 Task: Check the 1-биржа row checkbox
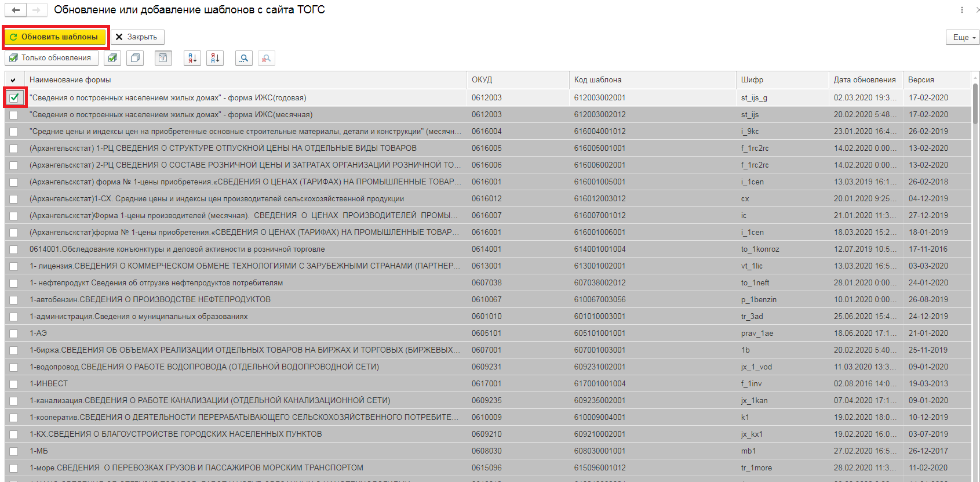pos(14,350)
